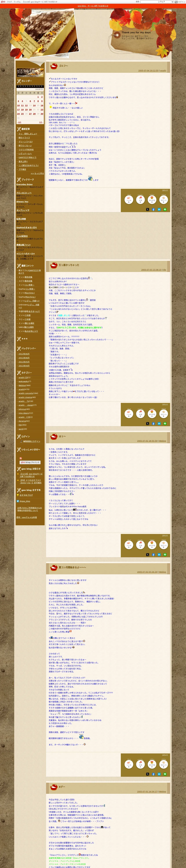The width and height of the screenshot is (186, 868).
Task: Give 応援 reaction to the ゴルフ〜 post
Action: tap(140, 199)
